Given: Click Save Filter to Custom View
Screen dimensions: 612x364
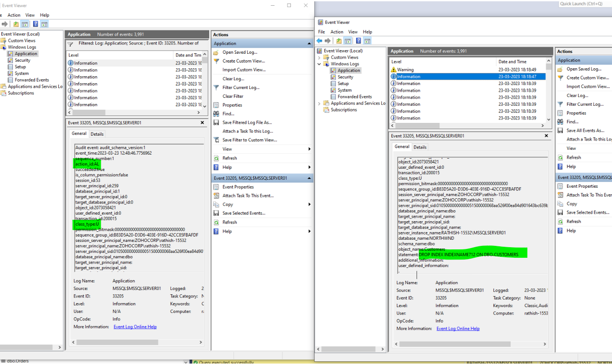Looking at the screenshot, I should pyautogui.click(x=250, y=140).
